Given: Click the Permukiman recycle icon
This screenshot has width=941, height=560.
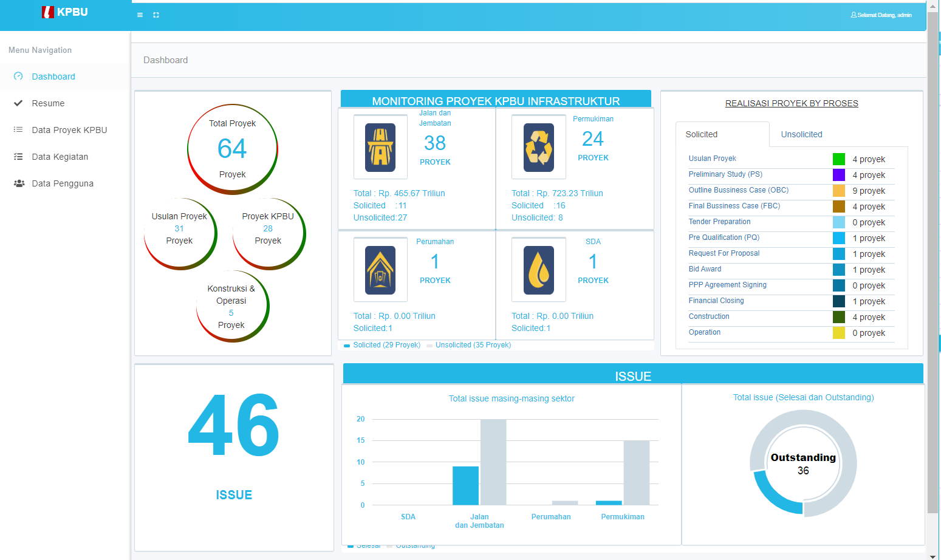Looking at the screenshot, I should pyautogui.click(x=539, y=147).
